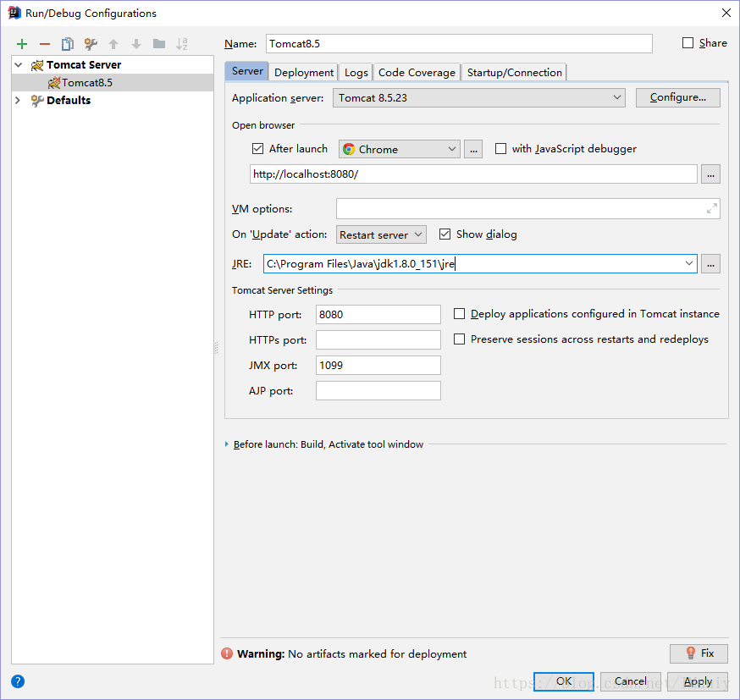Switch to the Deployment tab
The width and height of the screenshot is (740, 700).
(x=304, y=72)
